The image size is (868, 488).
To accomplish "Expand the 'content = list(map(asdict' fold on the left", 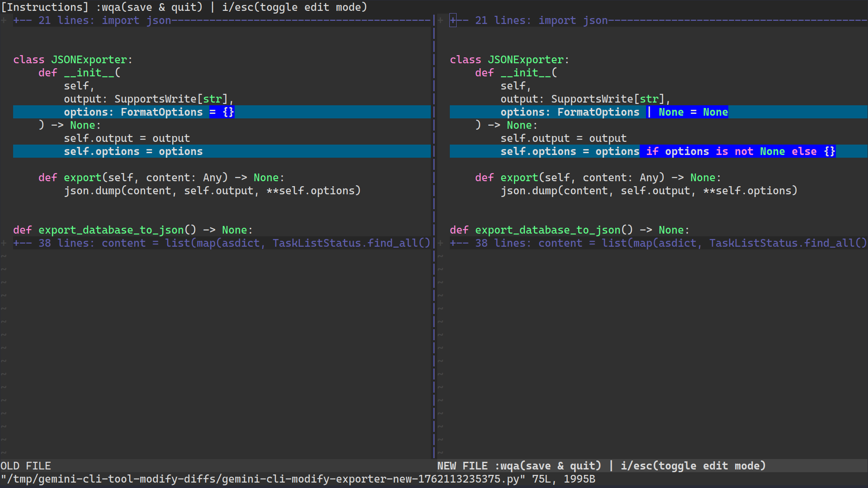I will point(181,243).
